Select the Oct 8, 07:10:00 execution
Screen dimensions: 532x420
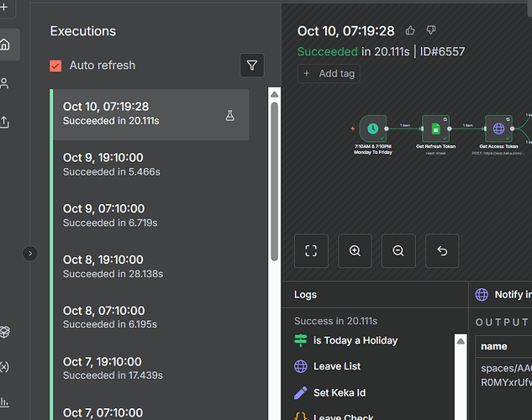pos(103,317)
